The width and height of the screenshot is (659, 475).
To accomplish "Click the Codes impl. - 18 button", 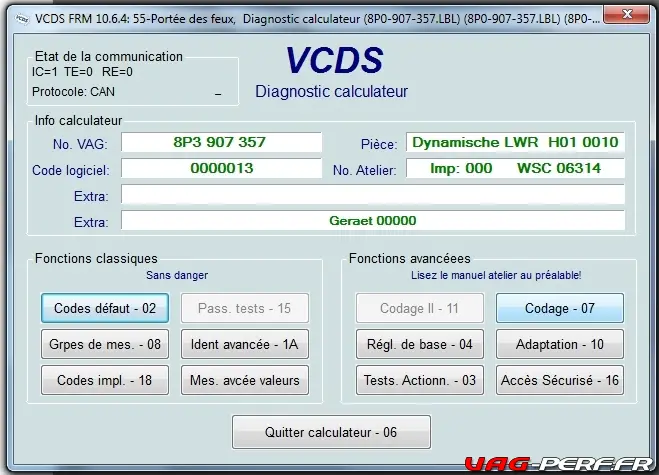I will 105,380.
